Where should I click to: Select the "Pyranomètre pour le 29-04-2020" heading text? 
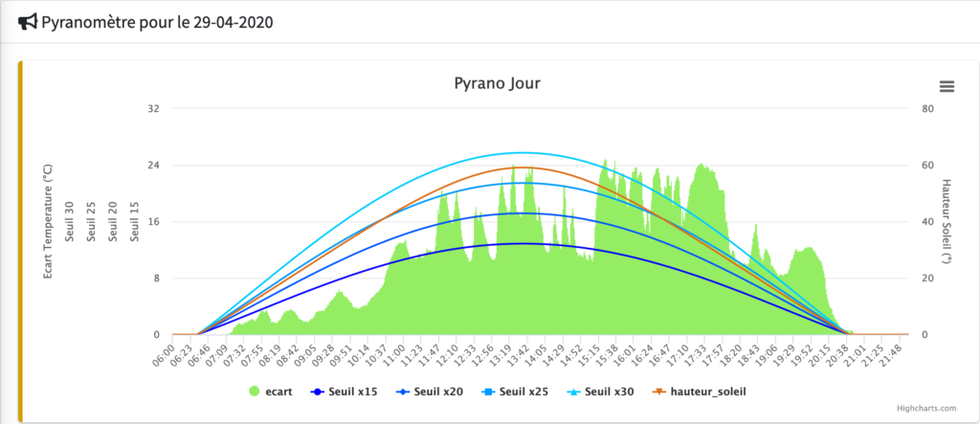[x=158, y=22]
